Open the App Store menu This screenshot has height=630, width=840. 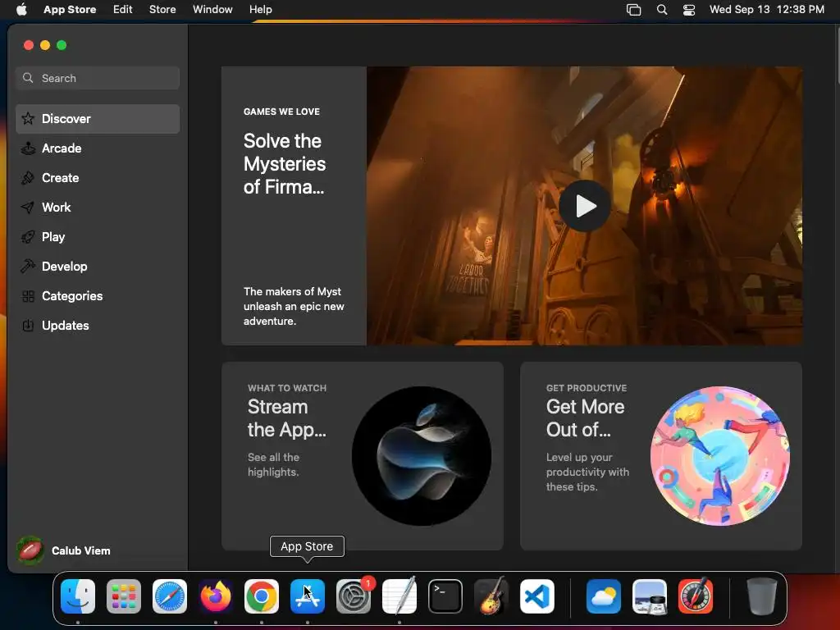click(70, 10)
